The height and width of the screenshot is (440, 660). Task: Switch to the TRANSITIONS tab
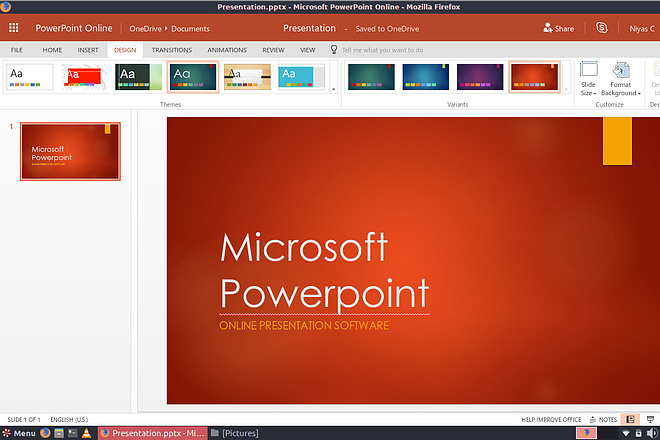172,50
